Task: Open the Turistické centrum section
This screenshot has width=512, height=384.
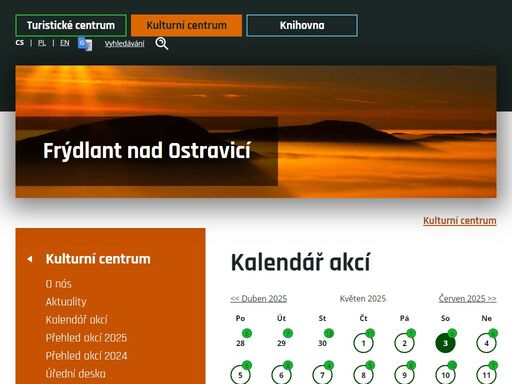Action: pos(71,25)
